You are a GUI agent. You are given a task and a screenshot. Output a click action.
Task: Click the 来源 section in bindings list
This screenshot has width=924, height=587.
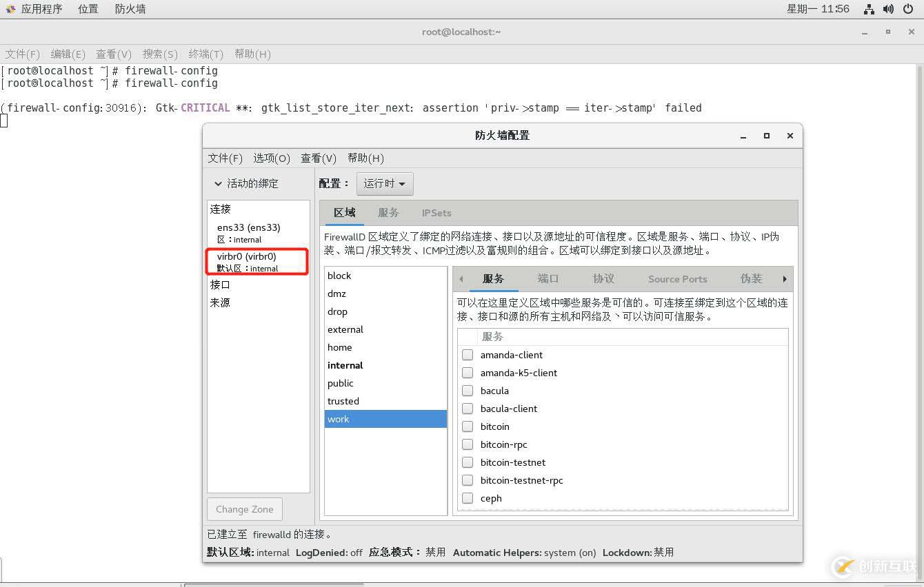259,302
